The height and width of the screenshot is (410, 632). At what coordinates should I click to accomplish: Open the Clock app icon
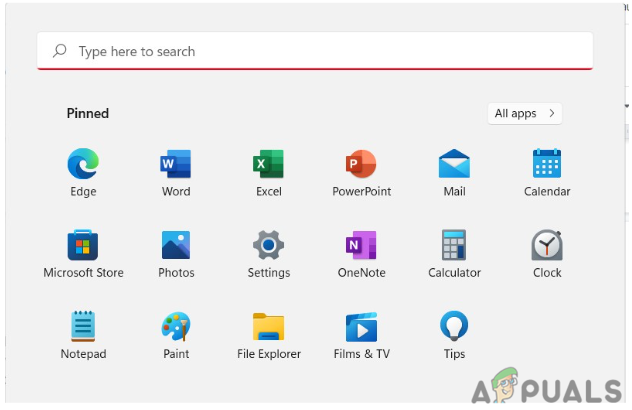[547, 245]
